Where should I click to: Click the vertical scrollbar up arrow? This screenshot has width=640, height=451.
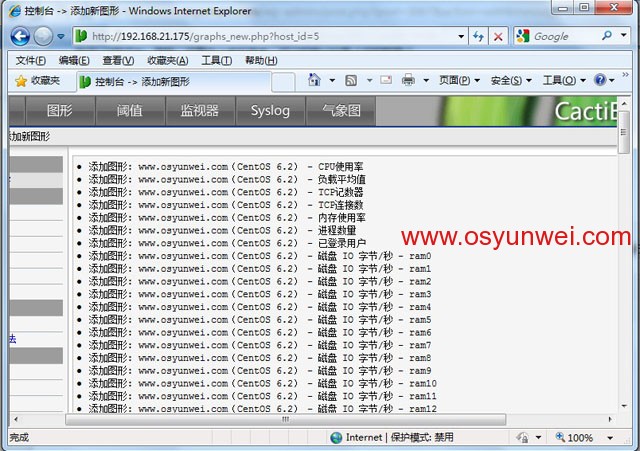tap(624, 104)
